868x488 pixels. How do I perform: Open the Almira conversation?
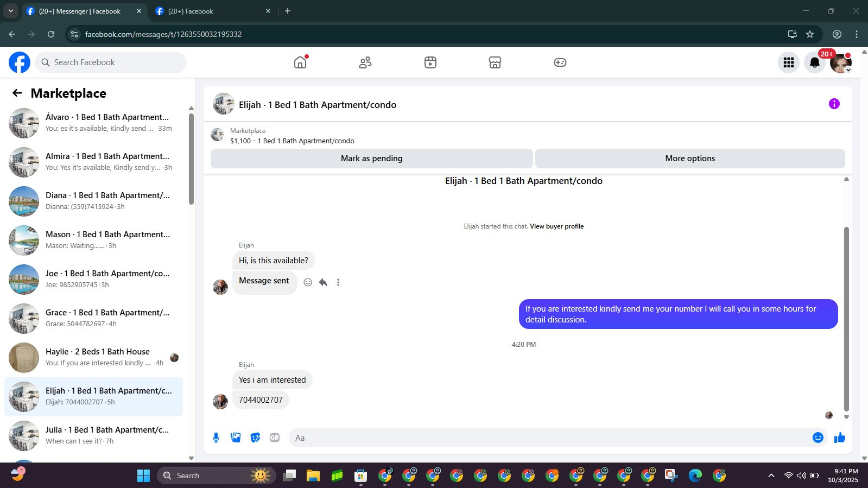point(93,162)
